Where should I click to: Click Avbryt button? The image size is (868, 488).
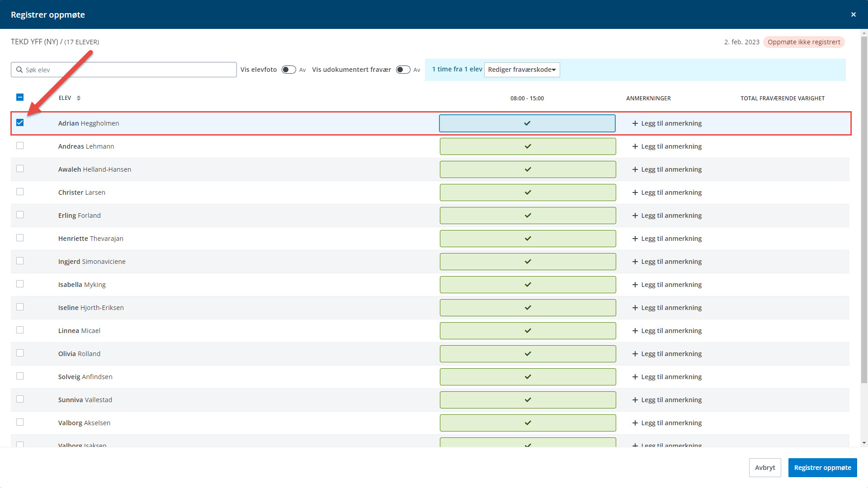pyautogui.click(x=765, y=468)
